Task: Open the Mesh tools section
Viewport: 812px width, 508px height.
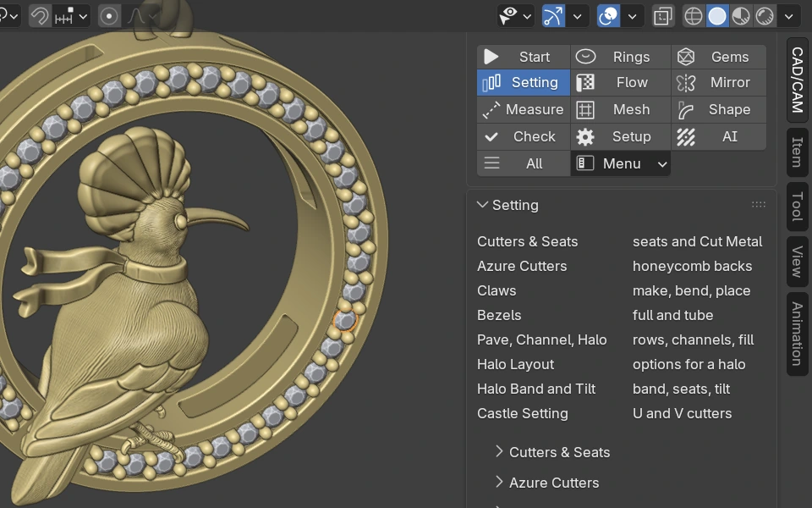Action: pyautogui.click(x=621, y=109)
